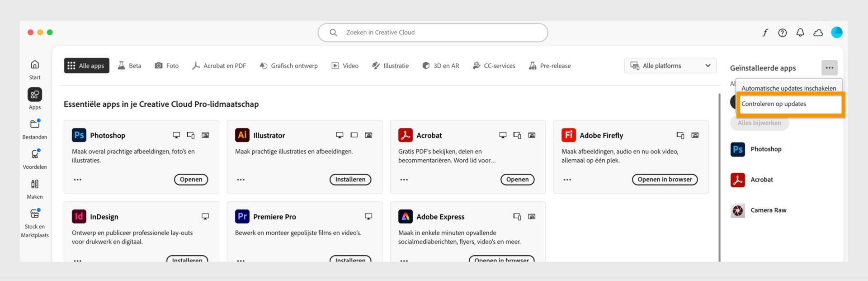This screenshot has width=868, height=281.
Task: Open more options on Acrobat card
Action: [404, 180]
